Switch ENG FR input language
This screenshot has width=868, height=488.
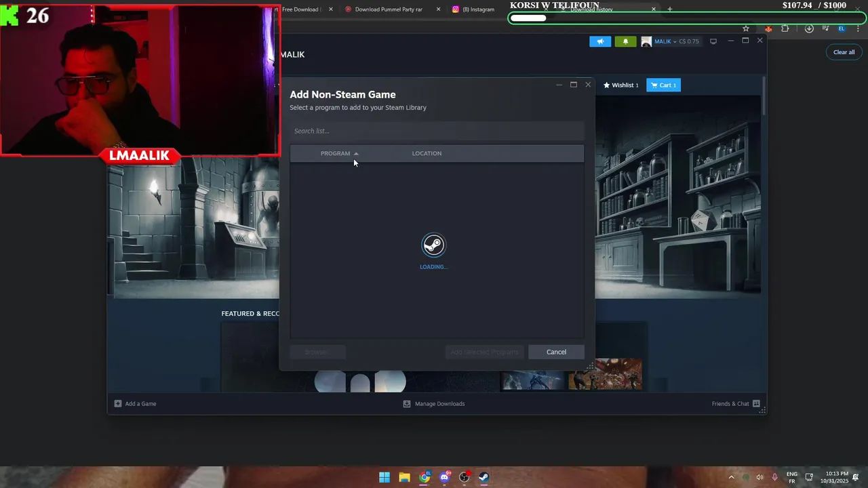tap(791, 477)
